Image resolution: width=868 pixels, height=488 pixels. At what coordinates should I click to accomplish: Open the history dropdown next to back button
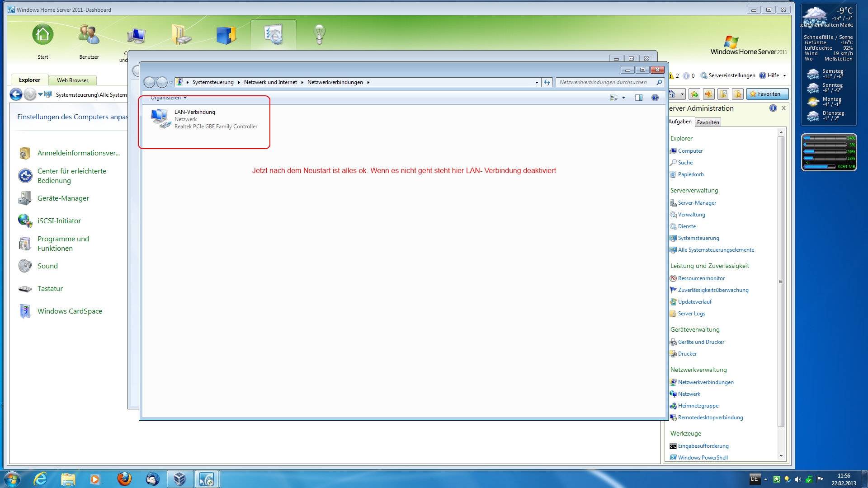[40, 94]
